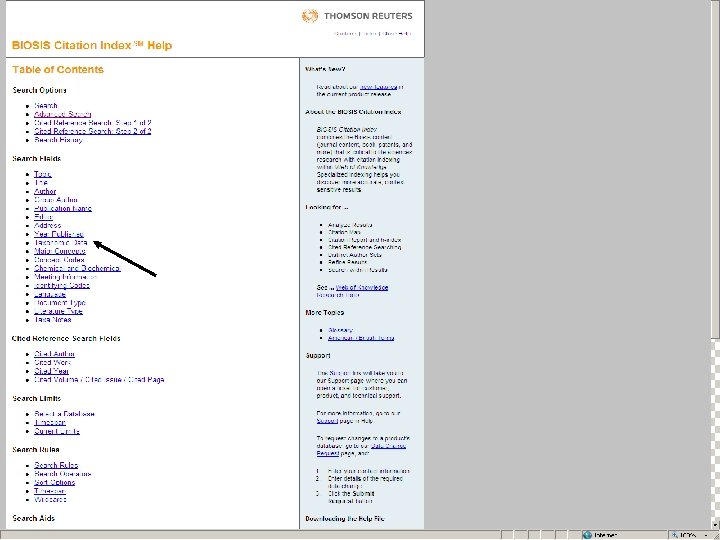Image resolution: width=720 pixels, height=540 pixels.
Task: Open the Chemical and Biochemical link
Action: [77, 268]
